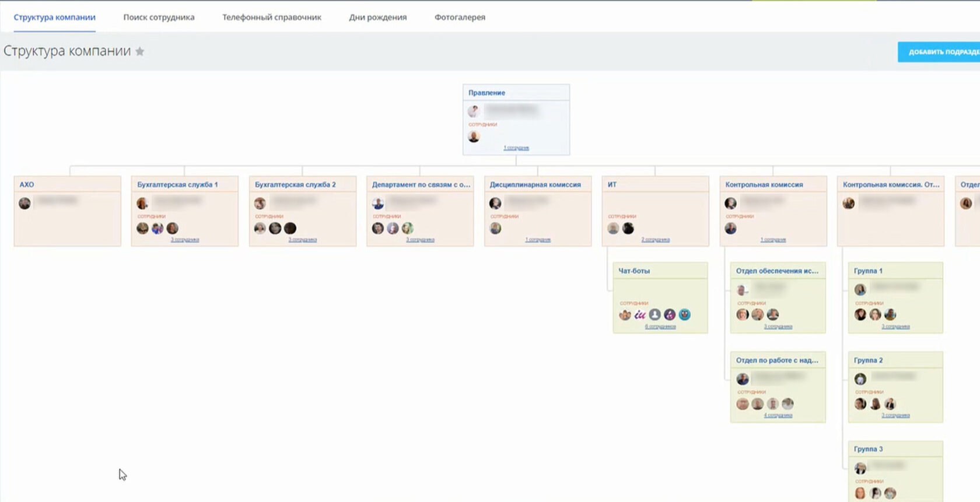Open the Структура компании tab

tap(54, 17)
